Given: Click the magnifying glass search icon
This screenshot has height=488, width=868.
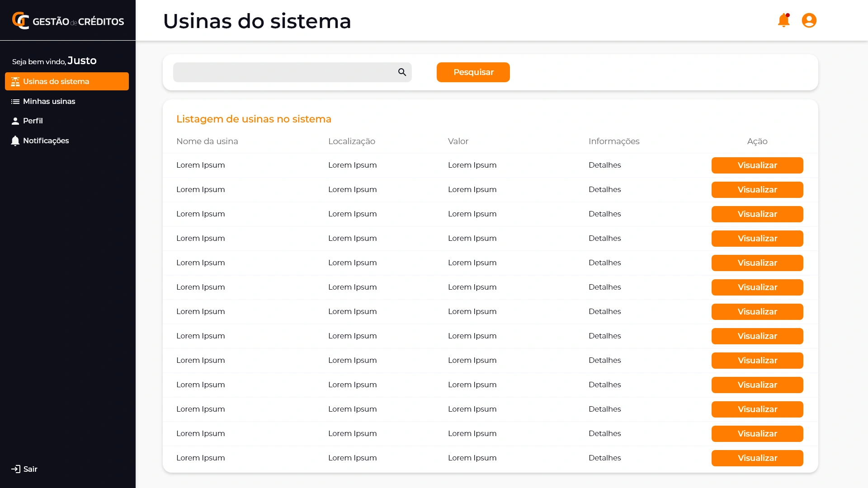Looking at the screenshot, I should coord(402,72).
